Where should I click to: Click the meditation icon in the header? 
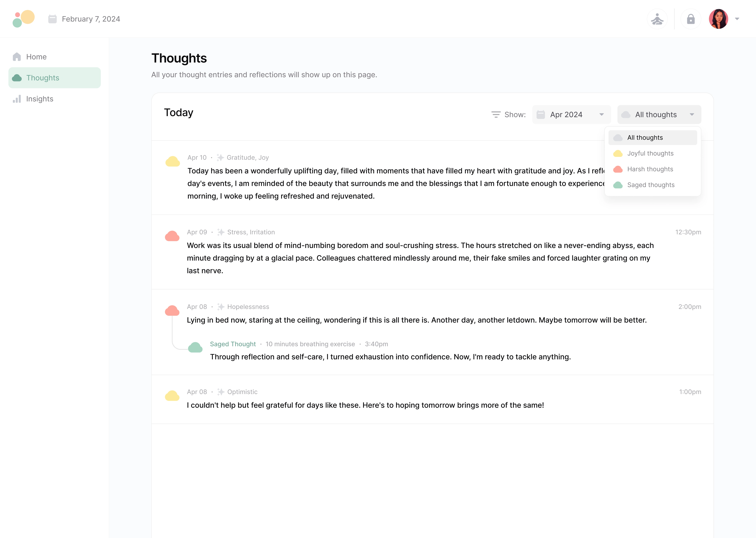(x=657, y=19)
